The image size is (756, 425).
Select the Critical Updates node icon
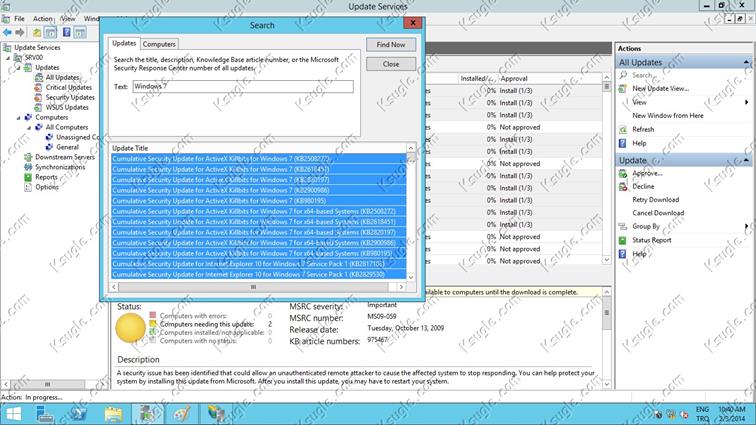[39, 87]
